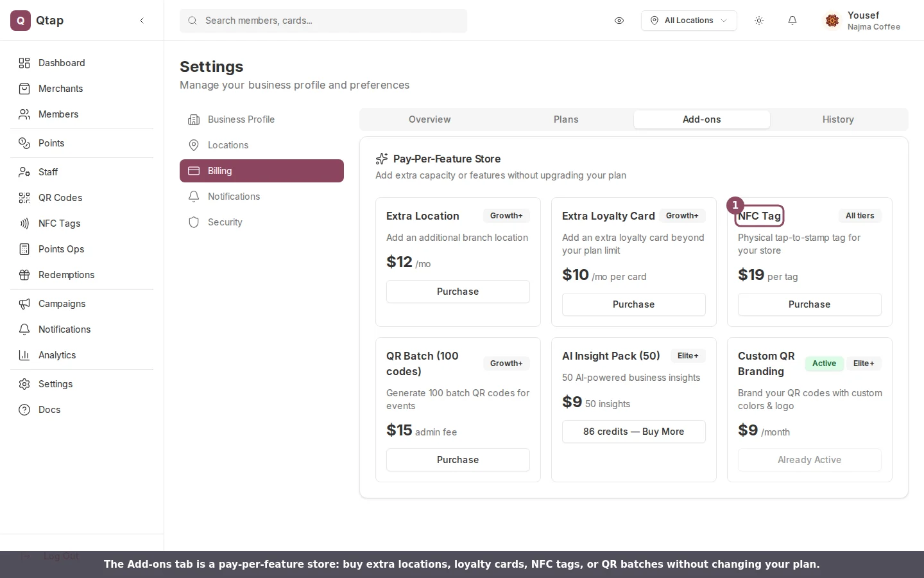This screenshot has height=578, width=924.
Task: Open Settings from the main sidebar
Action: tap(82, 384)
